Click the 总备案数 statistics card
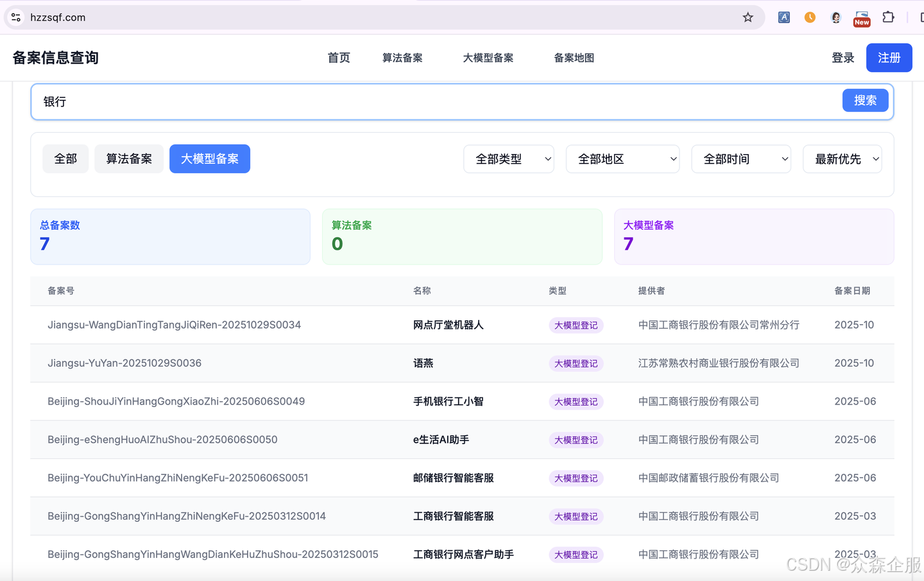Image resolution: width=924 pixels, height=581 pixels. (170, 237)
